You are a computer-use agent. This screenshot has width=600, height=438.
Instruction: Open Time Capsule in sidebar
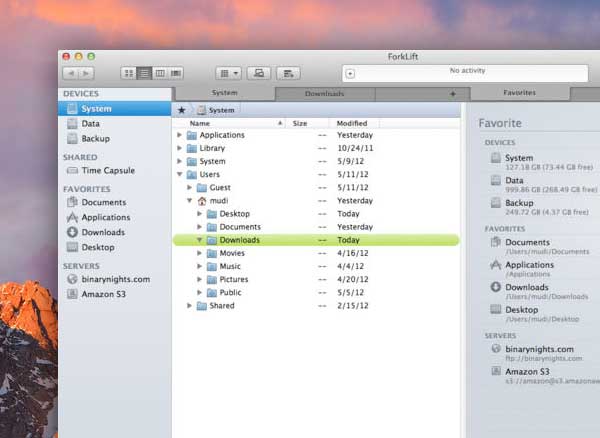click(114, 170)
